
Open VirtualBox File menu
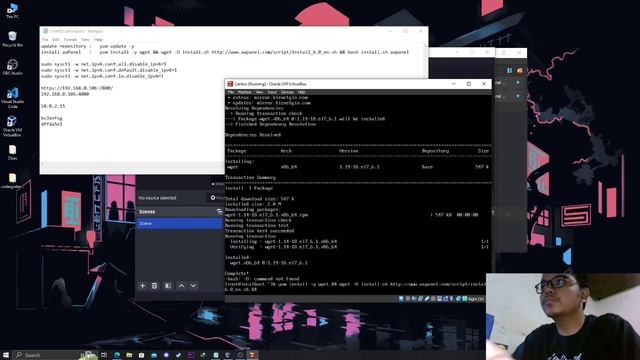click(231, 92)
